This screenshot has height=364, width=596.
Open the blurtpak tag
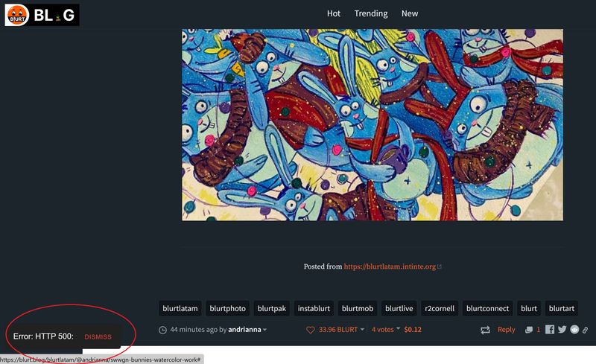pos(272,308)
